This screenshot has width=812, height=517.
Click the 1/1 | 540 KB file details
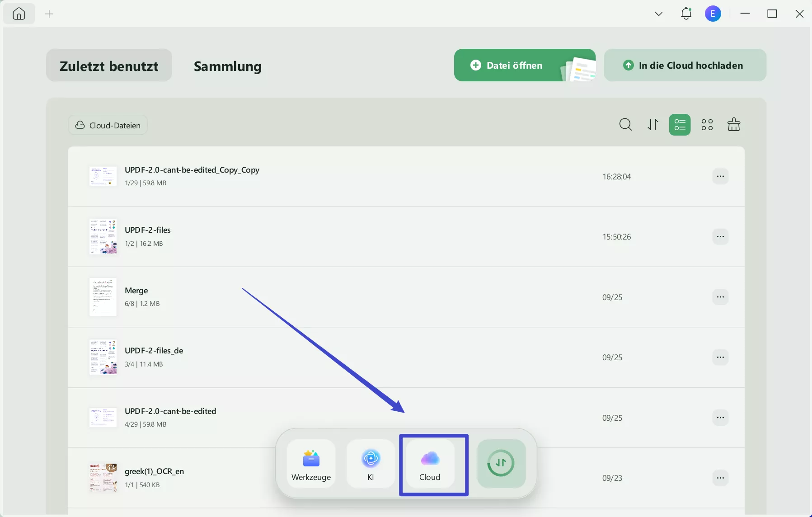[142, 485]
